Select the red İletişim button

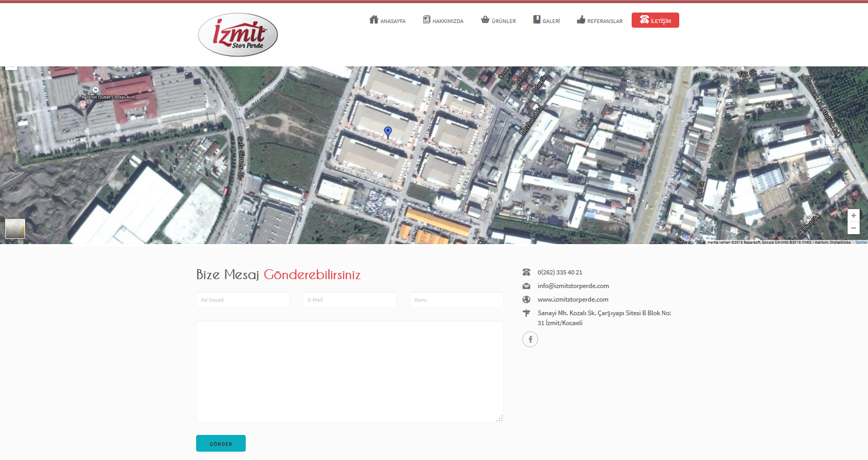coord(655,20)
